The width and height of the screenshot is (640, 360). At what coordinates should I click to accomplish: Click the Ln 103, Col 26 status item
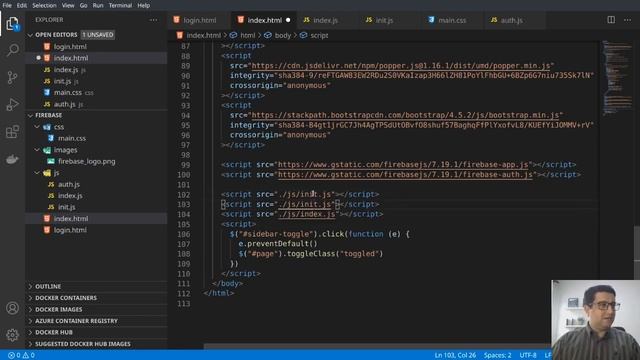(455, 355)
